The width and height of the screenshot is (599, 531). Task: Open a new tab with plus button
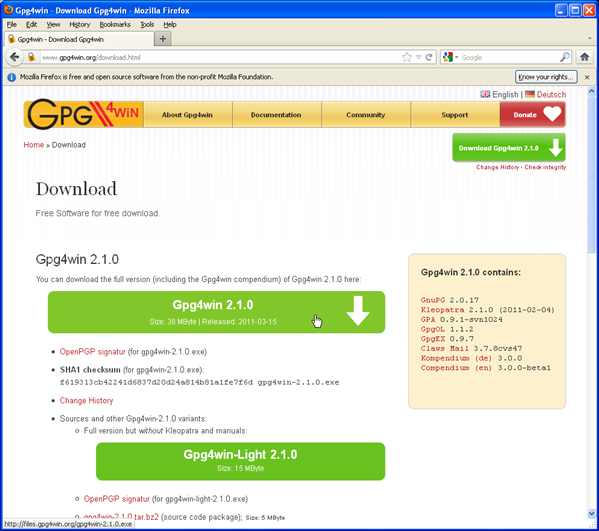(x=163, y=39)
